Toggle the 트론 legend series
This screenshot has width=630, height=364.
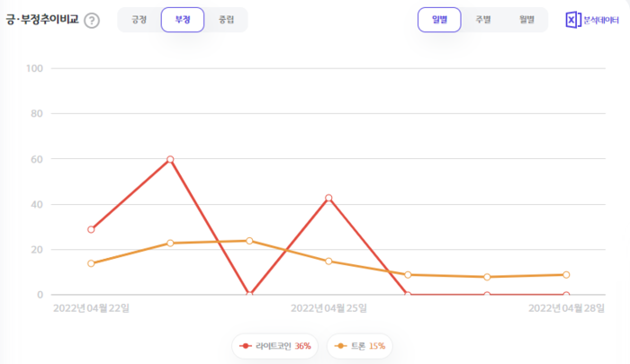(360, 346)
